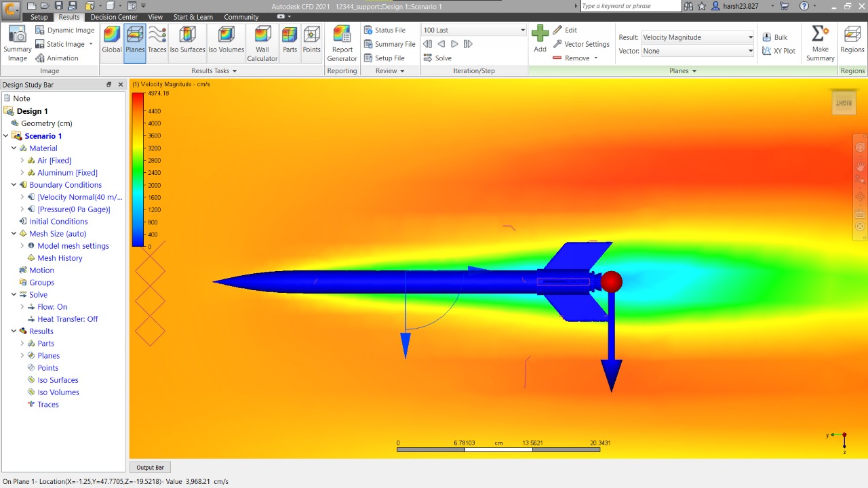This screenshot has height=488, width=868.
Task: Open the Setup File
Action: point(384,58)
